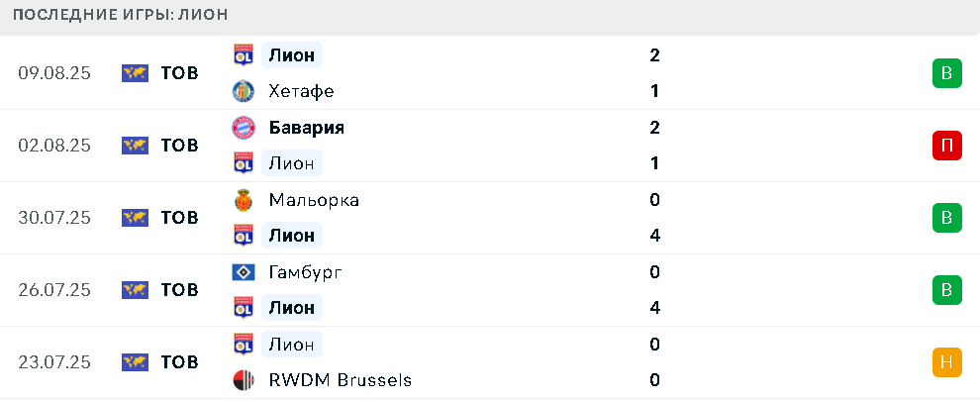The height and width of the screenshot is (401, 980).
Task: Click the RWDM Brussels crest icon
Action: [244, 380]
